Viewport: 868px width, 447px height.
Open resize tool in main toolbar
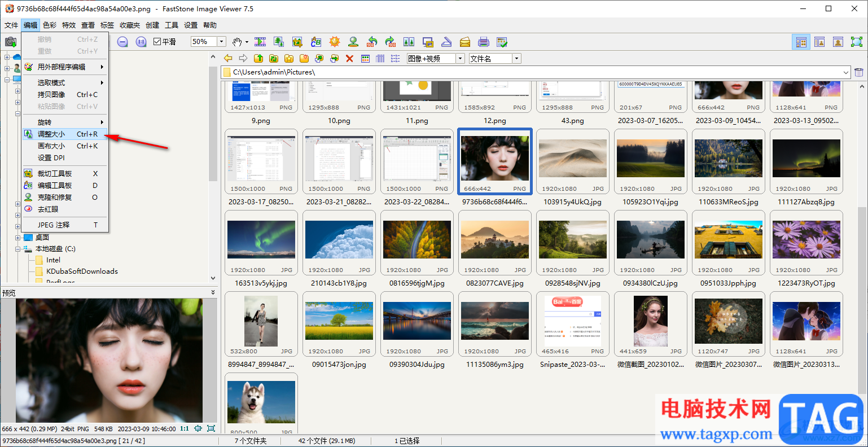pyautogui.click(x=279, y=42)
